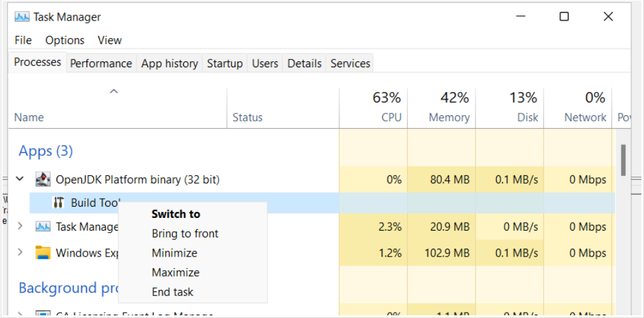This screenshot has height=318, width=644.
Task: Open the Options menu
Action: pos(65,40)
